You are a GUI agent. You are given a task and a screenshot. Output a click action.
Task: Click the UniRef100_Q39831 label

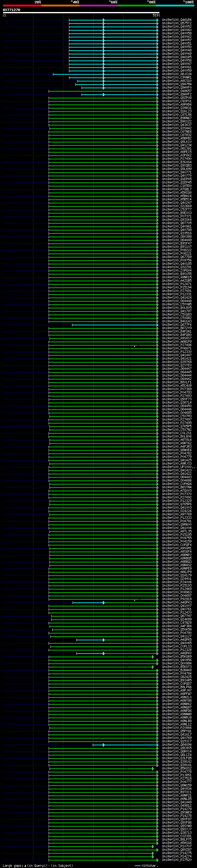coord(177,108)
